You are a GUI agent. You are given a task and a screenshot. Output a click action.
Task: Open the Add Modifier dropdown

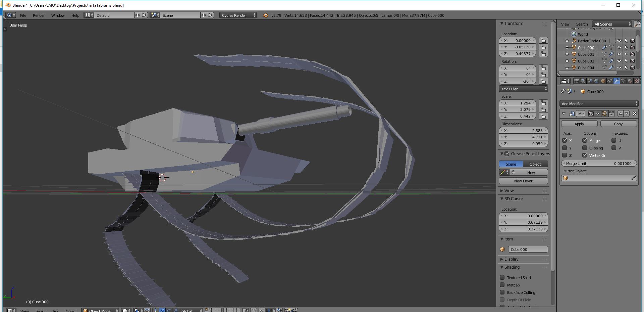(x=599, y=104)
